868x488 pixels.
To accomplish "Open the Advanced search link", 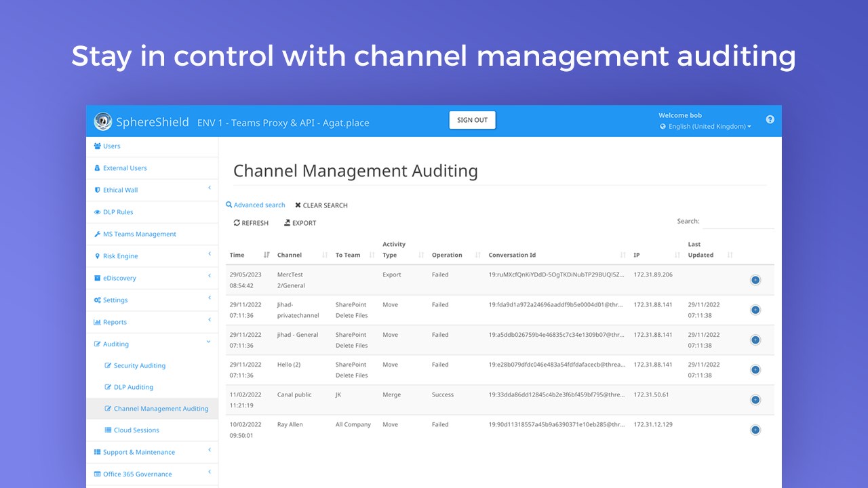I will click(x=255, y=205).
